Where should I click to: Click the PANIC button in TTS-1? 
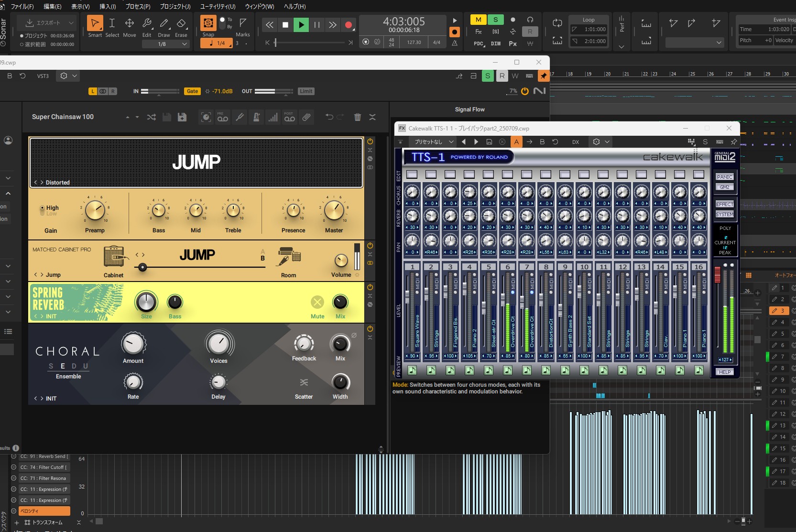724,177
